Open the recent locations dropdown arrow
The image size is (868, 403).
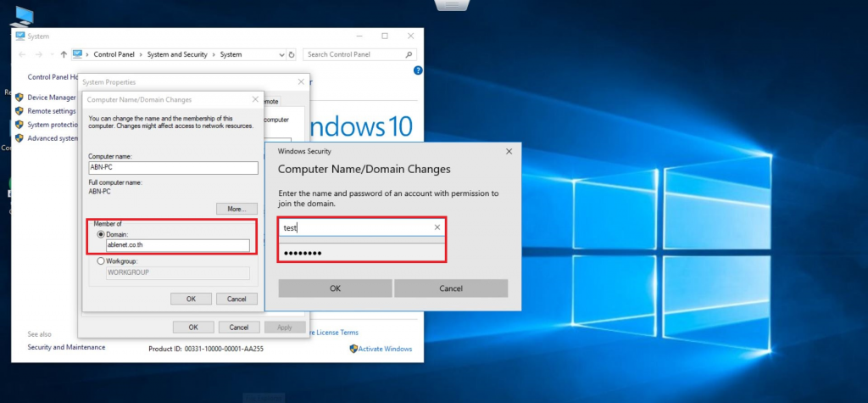[x=51, y=54]
